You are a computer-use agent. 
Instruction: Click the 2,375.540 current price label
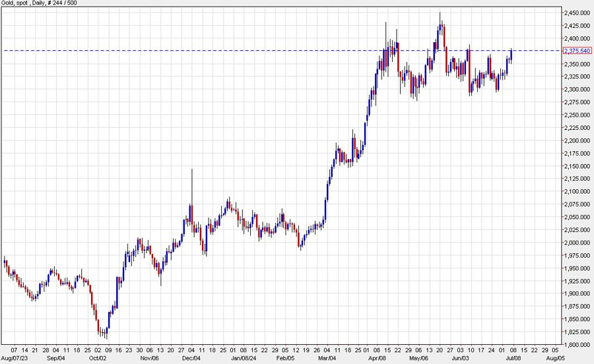click(x=577, y=51)
